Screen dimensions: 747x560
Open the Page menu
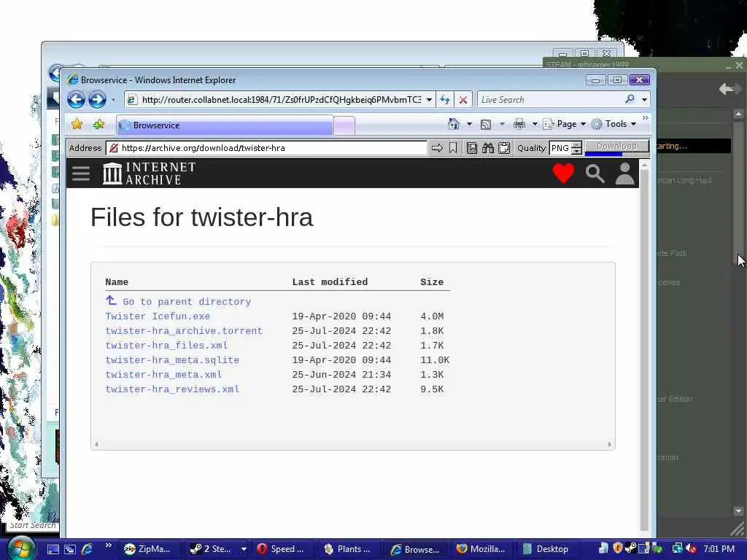click(565, 124)
